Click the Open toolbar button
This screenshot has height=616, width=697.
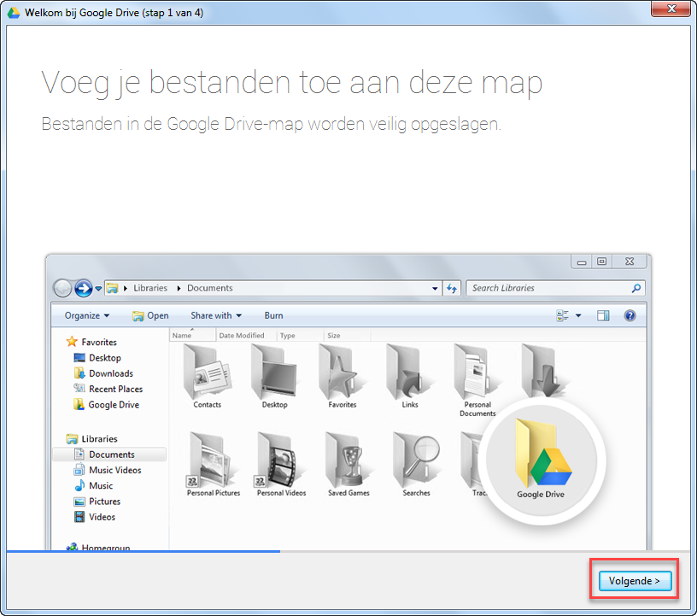click(150, 316)
